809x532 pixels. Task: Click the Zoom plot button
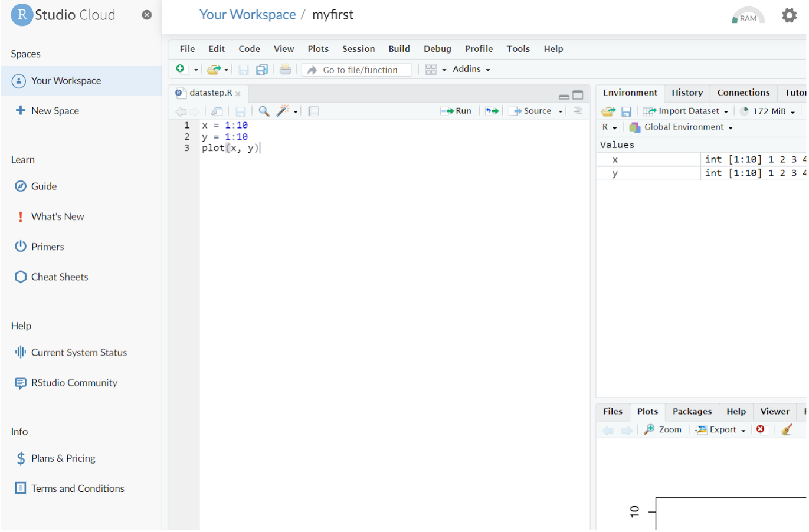(x=663, y=430)
